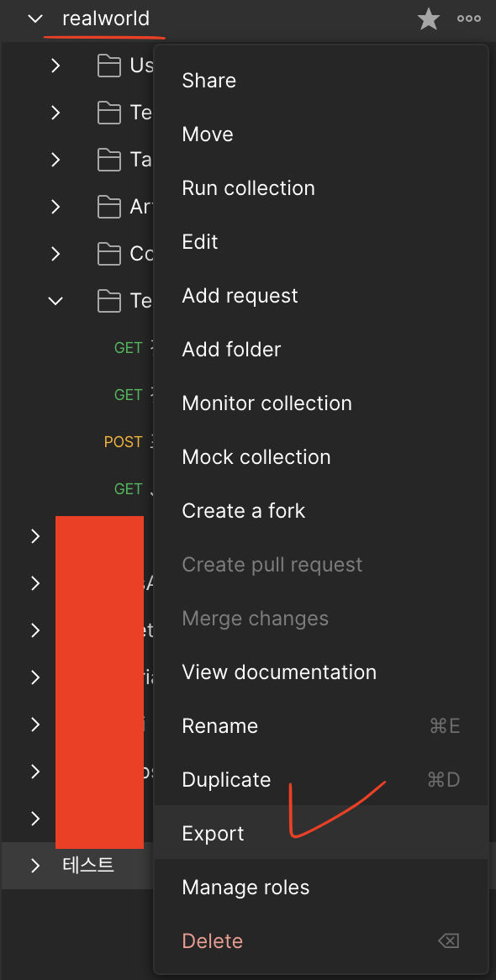Open View documentation entry

tap(321, 672)
